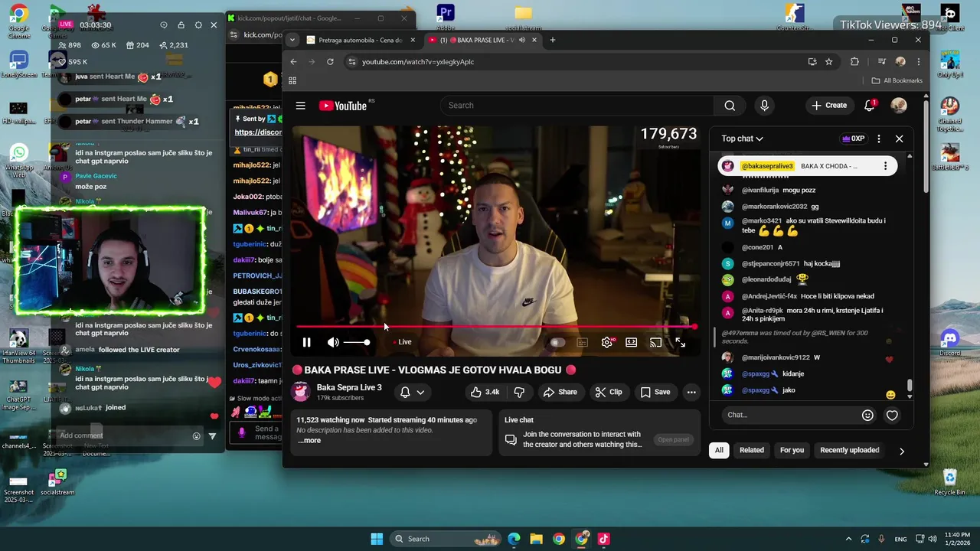Open Recycle Bin desktop icon

pos(950,482)
